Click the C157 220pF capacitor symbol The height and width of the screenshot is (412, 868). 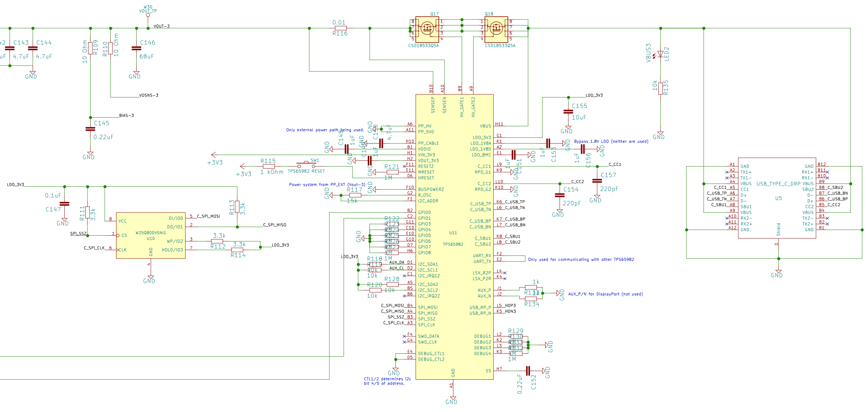[x=597, y=181]
